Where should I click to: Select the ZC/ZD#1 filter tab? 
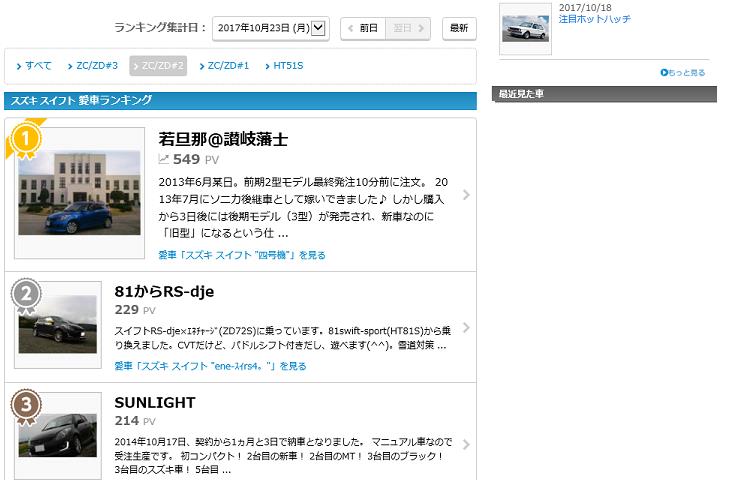[224, 66]
